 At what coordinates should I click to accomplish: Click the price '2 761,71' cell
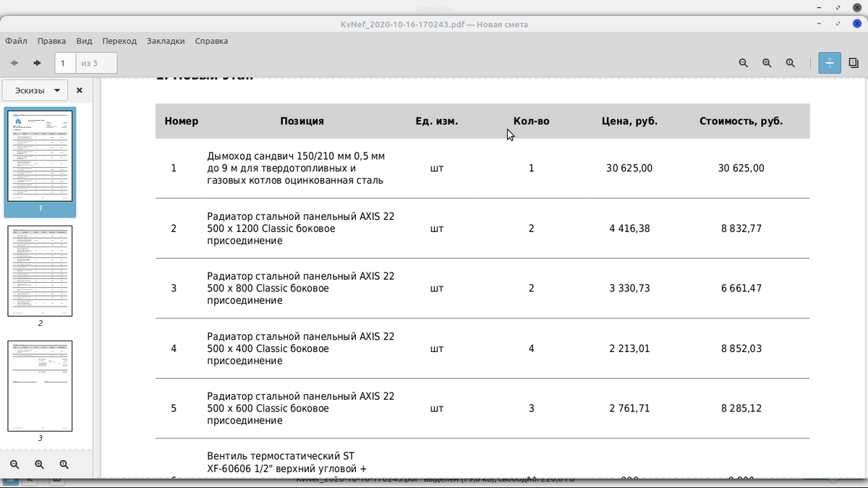point(629,408)
